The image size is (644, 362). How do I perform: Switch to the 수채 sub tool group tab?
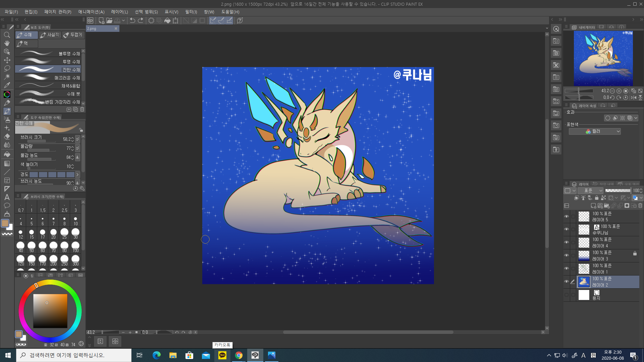tap(26, 35)
